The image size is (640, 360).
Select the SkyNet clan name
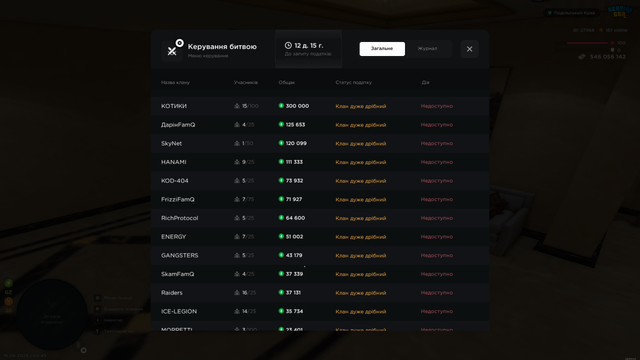point(171,143)
